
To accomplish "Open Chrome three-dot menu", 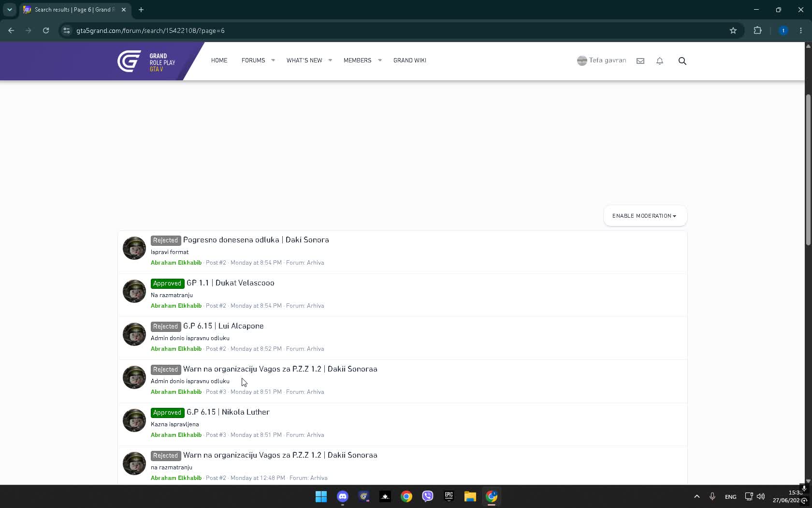I will pyautogui.click(x=801, y=30).
